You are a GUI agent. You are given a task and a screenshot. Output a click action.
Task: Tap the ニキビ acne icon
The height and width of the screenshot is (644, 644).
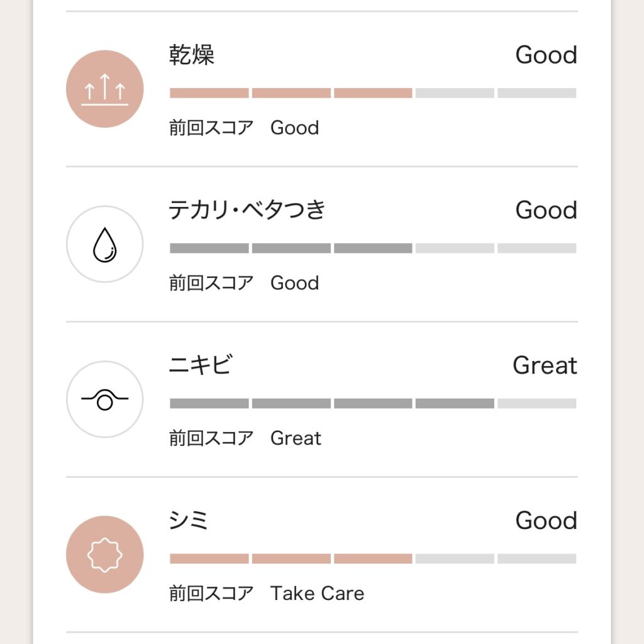pyautogui.click(x=104, y=399)
